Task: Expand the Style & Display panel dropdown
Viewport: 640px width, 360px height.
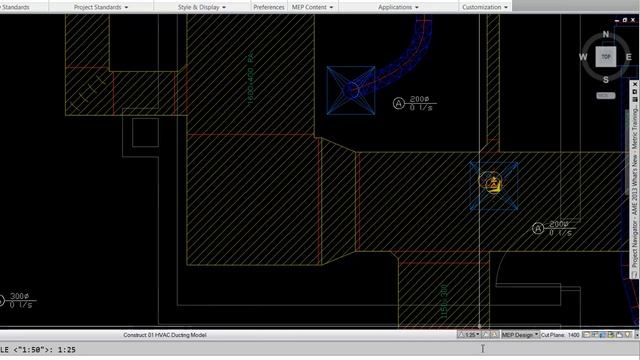Action: coord(202,7)
